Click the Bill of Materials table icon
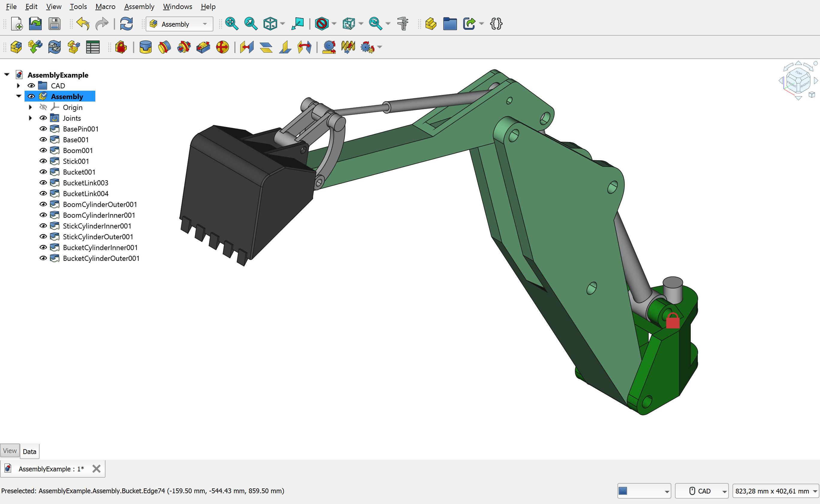 [93, 47]
